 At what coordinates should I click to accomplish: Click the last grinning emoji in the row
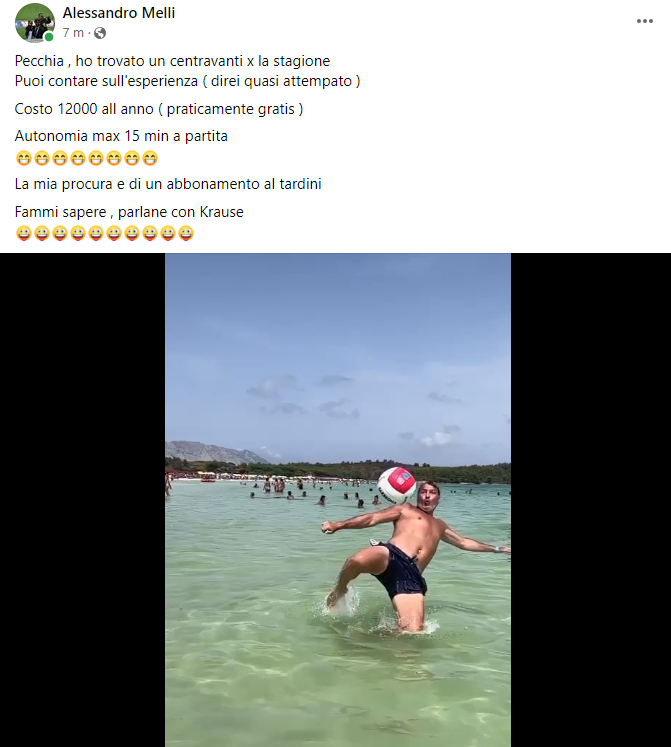click(x=150, y=158)
